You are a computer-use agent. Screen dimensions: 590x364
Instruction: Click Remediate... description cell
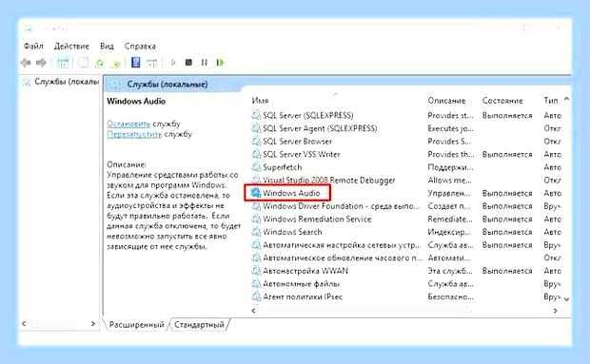click(x=450, y=219)
